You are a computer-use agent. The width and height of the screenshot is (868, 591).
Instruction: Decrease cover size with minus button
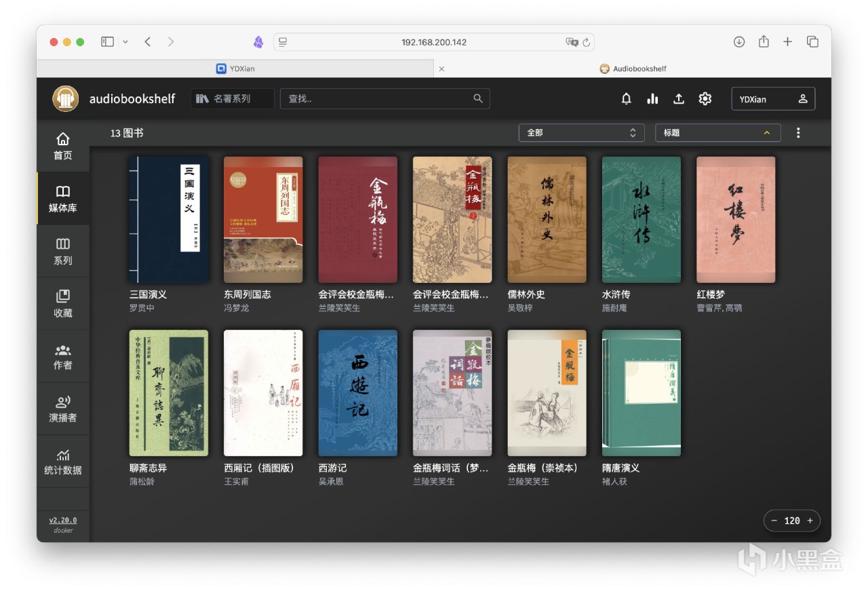(774, 520)
